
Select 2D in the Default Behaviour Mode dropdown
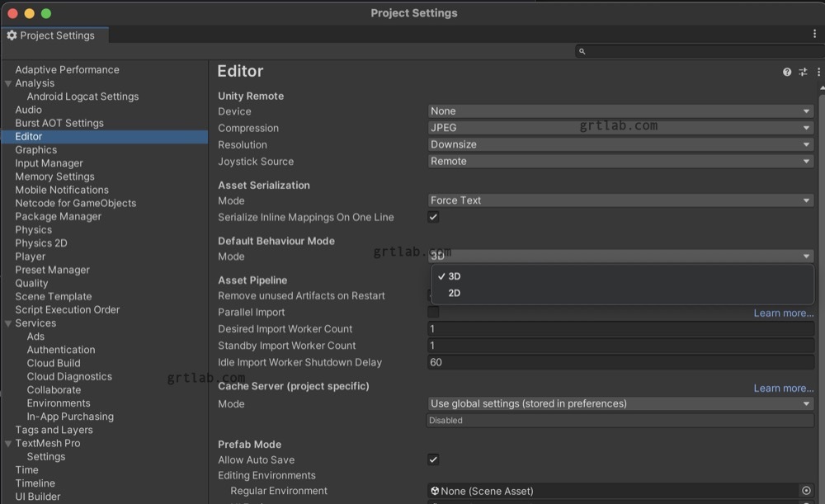click(455, 293)
